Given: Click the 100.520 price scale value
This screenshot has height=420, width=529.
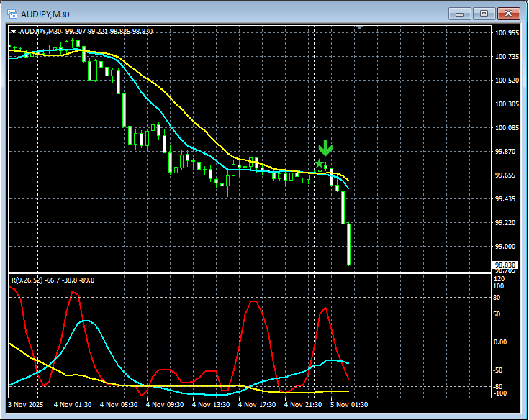Looking at the screenshot, I should (507, 81).
